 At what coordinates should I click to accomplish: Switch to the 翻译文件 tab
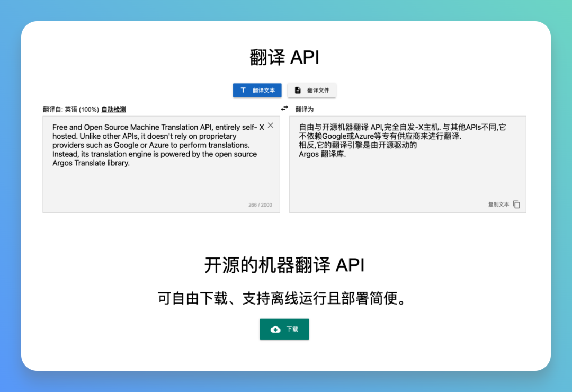coord(312,90)
